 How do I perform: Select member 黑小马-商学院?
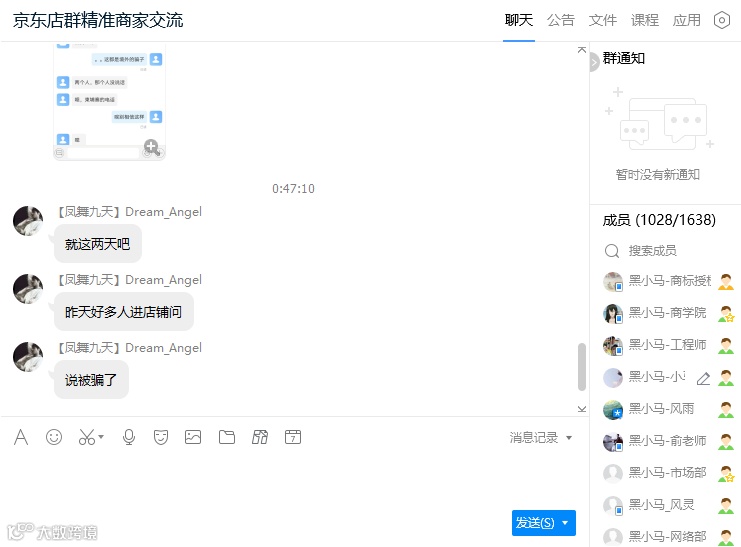click(x=668, y=313)
